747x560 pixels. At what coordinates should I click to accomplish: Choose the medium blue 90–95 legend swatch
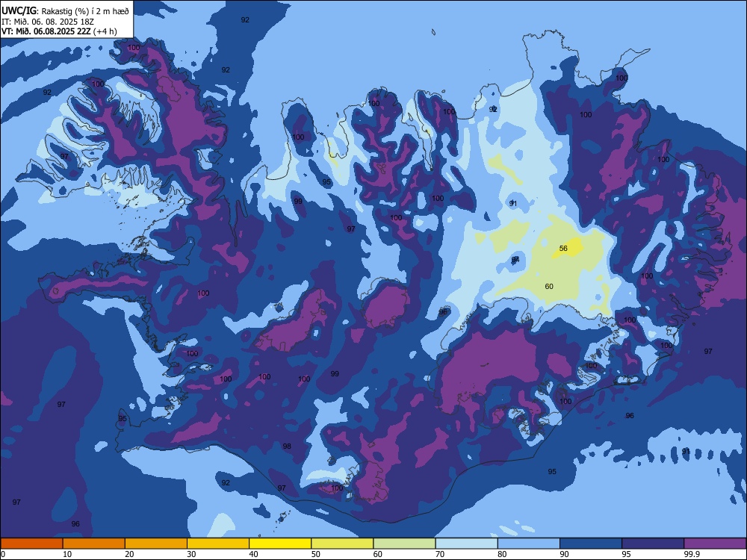point(591,544)
